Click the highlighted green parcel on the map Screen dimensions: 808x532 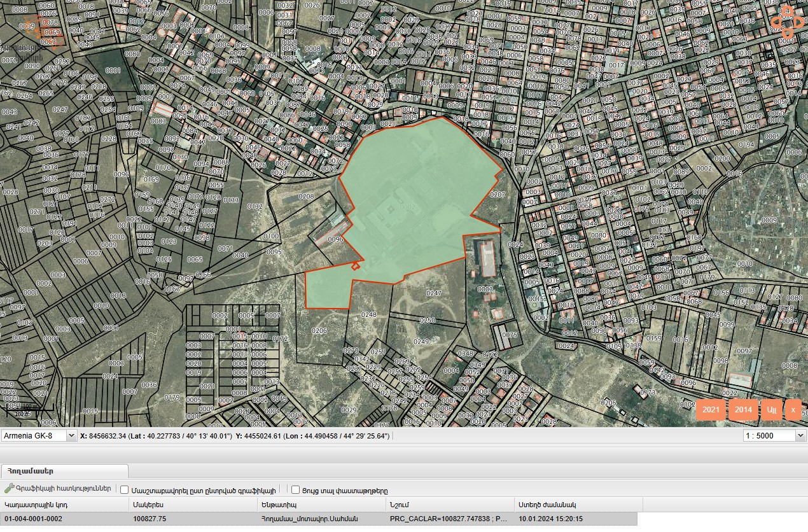pyautogui.click(x=414, y=204)
